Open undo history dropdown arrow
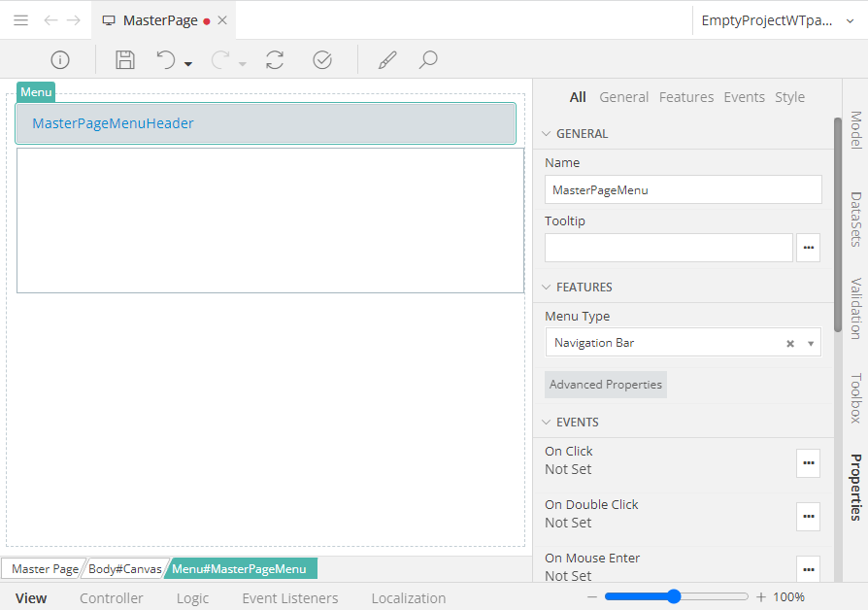This screenshot has height=610, width=868. coord(188,64)
